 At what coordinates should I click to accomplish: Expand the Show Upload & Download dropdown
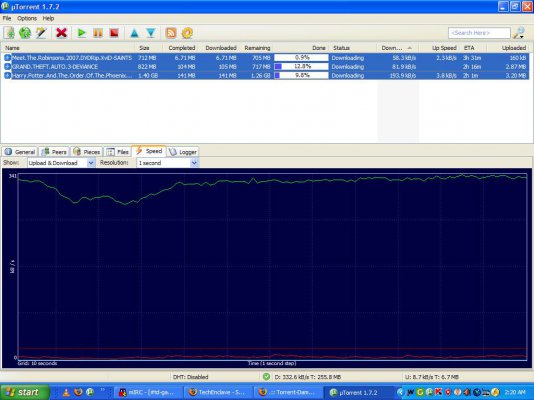(91, 163)
